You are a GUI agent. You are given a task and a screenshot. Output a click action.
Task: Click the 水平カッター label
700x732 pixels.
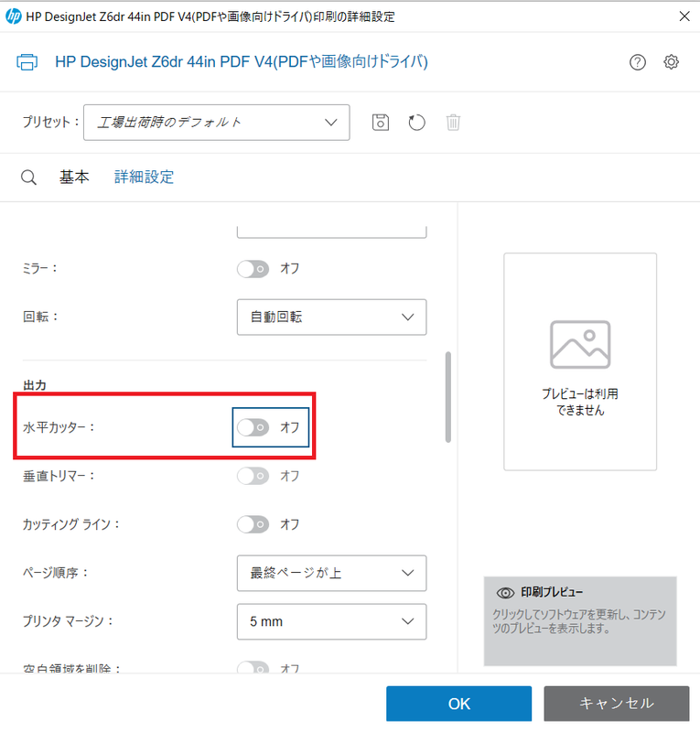tap(59, 427)
